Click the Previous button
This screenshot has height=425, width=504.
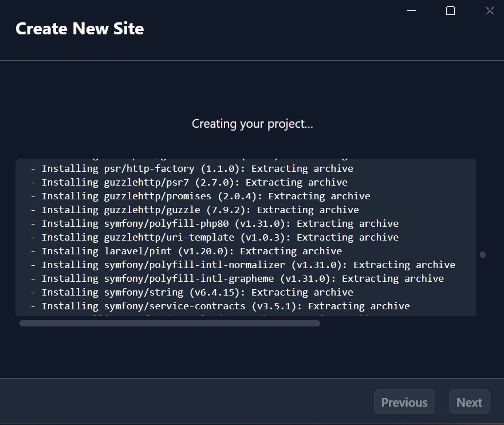point(404,402)
